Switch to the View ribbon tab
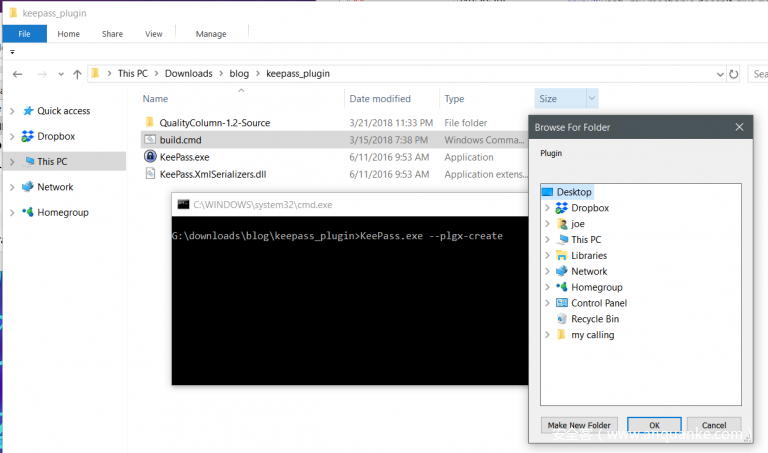Image resolution: width=768 pixels, height=453 pixels. pos(153,34)
